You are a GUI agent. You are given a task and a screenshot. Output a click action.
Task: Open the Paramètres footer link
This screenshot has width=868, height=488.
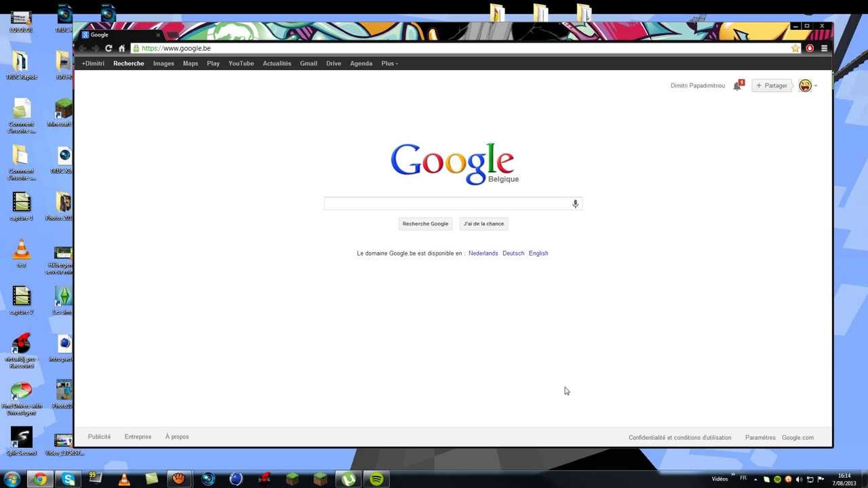tap(760, 438)
